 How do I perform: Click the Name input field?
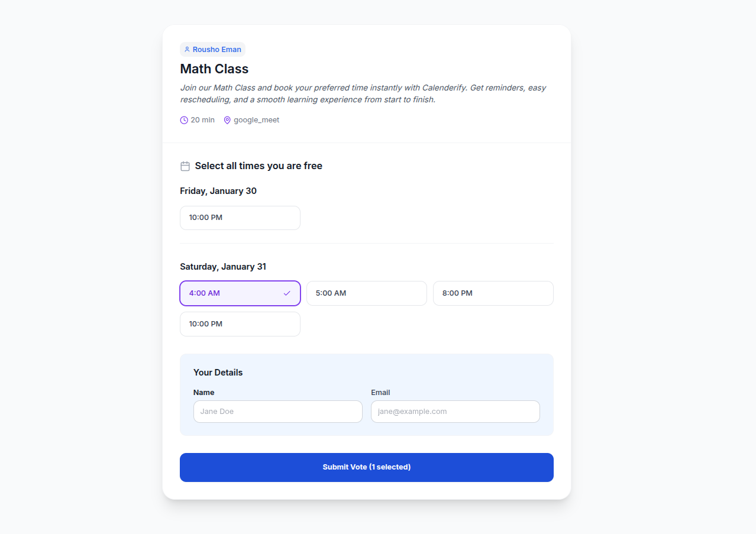(277, 412)
